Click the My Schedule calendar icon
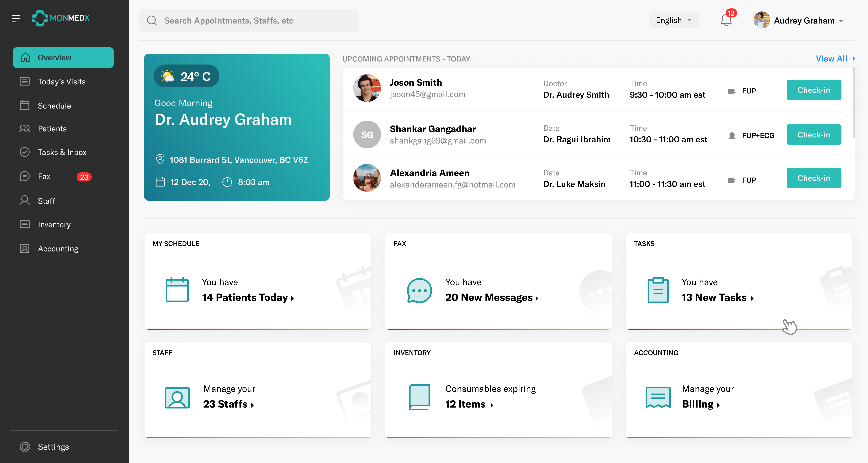The height and width of the screenshot is (463, 868). [177, 290]
